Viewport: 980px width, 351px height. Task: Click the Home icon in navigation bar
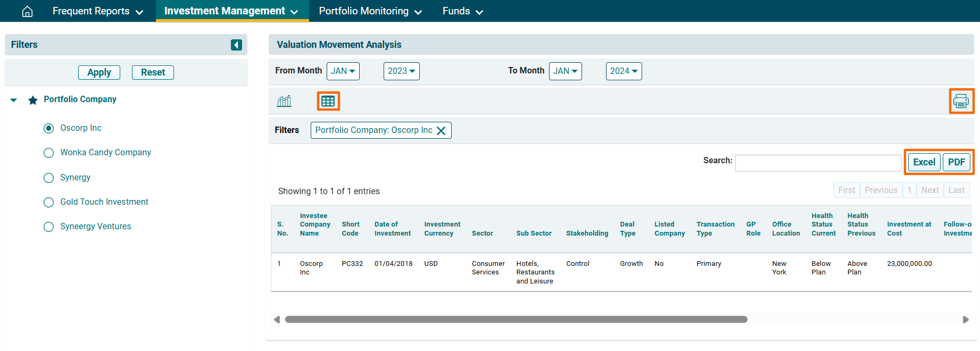pos(27,11)
